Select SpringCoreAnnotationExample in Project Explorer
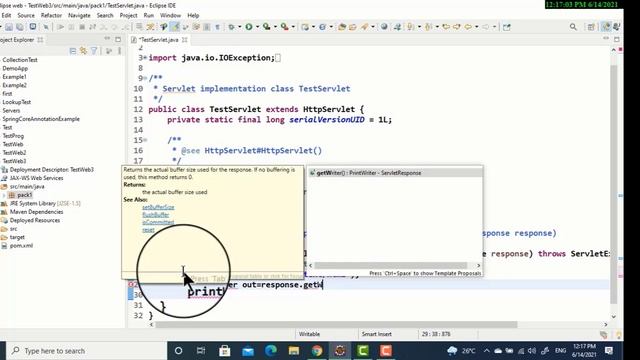The image size is (640, 360). 41,119
